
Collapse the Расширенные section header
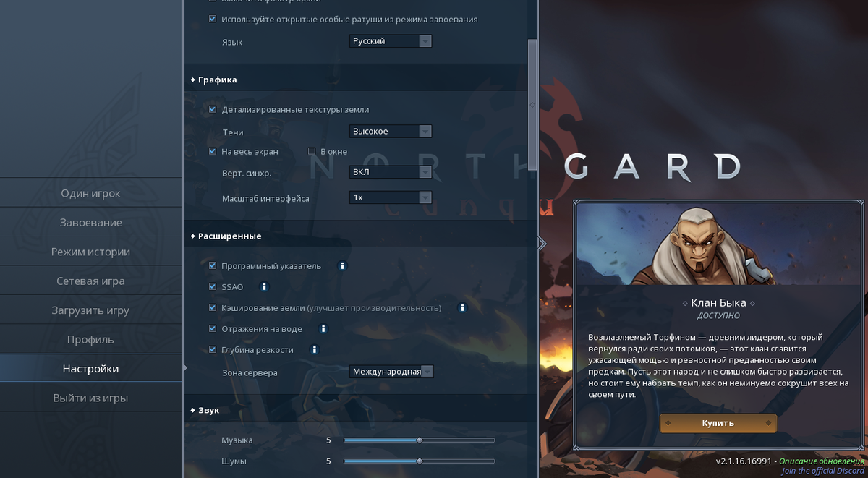[360, 236]
